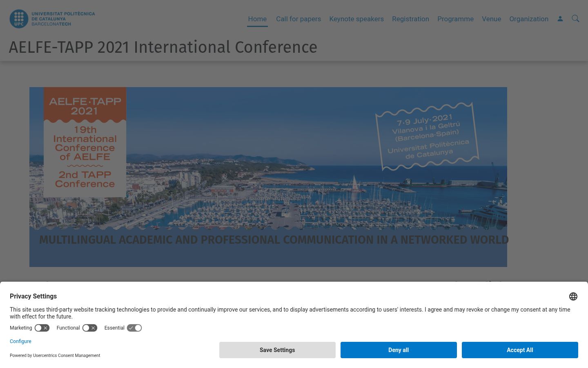
Task: Open the Venue menu item
Action: tap(491, 19)
